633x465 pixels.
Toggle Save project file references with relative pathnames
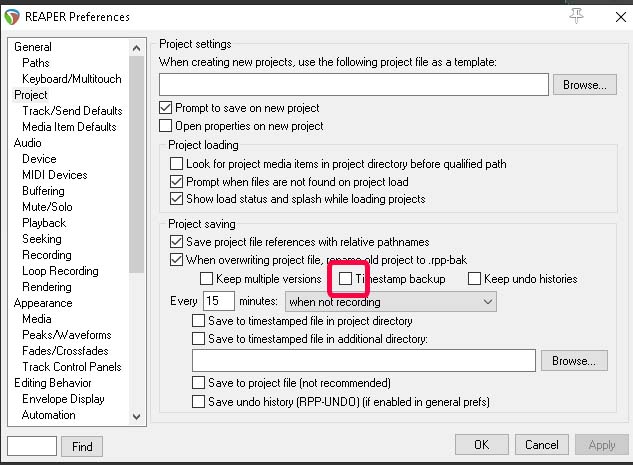(176, 242)
